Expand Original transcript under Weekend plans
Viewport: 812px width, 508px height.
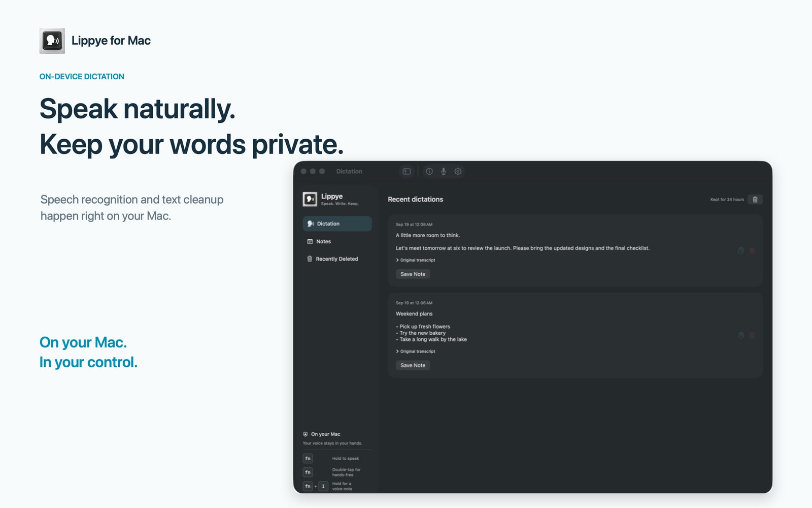tap(416, 352)
